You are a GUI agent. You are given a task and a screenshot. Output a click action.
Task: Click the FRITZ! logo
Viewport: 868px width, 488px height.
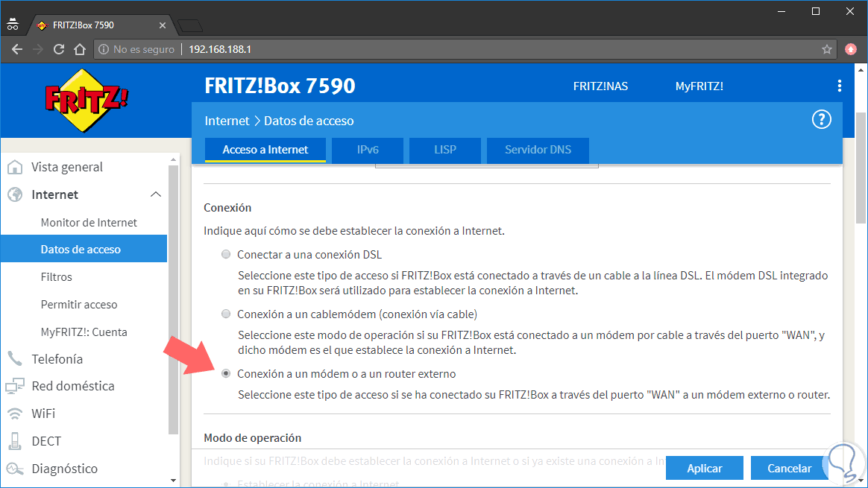pyautogui.click(x=86, y=100)
